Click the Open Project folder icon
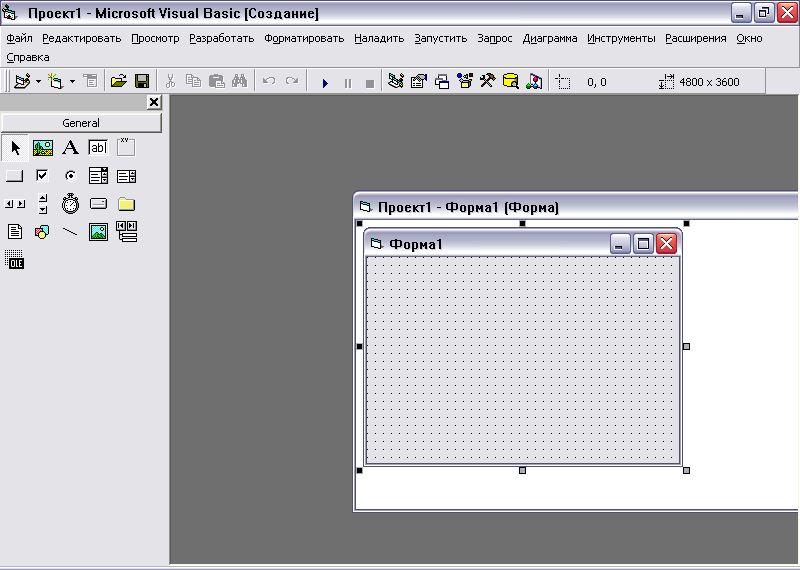Image resolution: width=800 pixels, height=570 pixels. pos(118,81)
